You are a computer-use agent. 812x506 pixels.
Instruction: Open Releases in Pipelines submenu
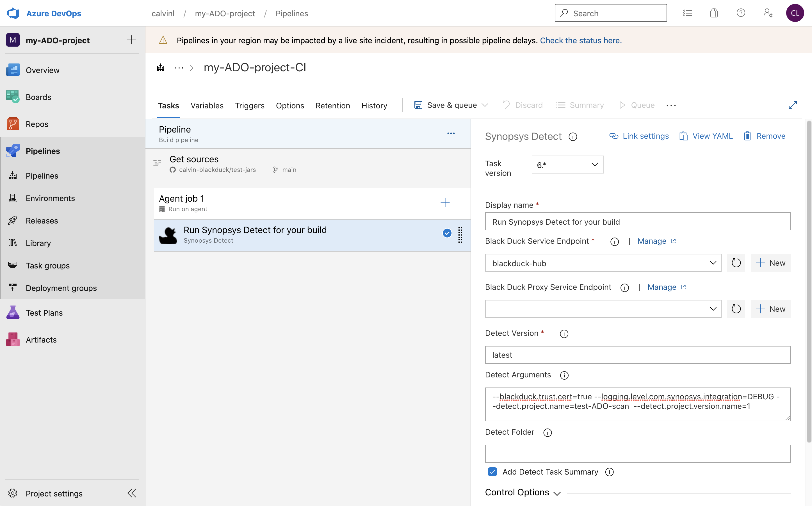tap(42, 220)
